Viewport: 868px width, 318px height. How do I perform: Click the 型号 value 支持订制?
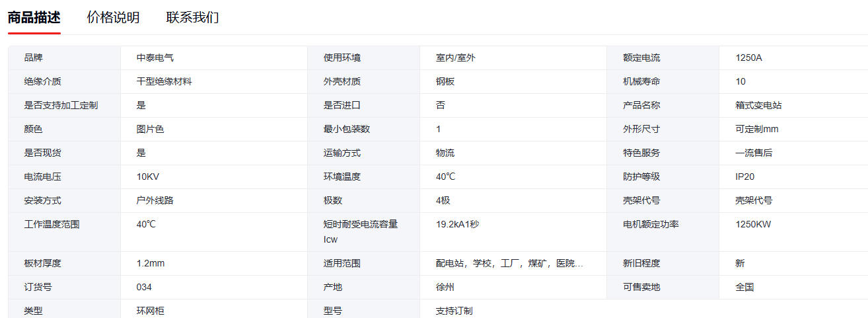point(454,310)
